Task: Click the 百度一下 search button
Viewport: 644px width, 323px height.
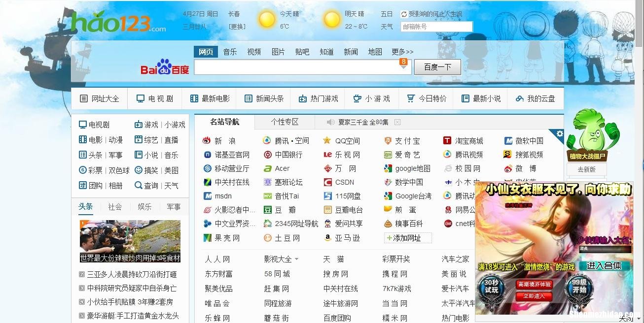Action: coord(437,67)
